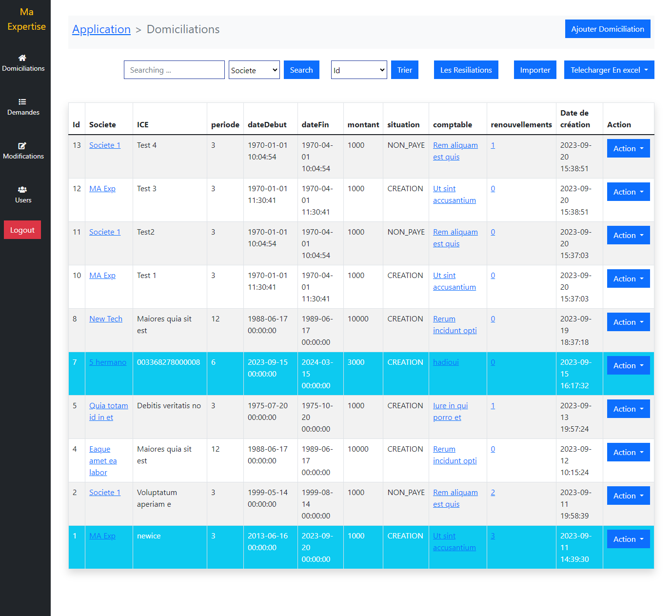Click the Ajouter Domiciliation button
Image resolution: width=672 pixels, height=616 pixels.
click(608, 29)
